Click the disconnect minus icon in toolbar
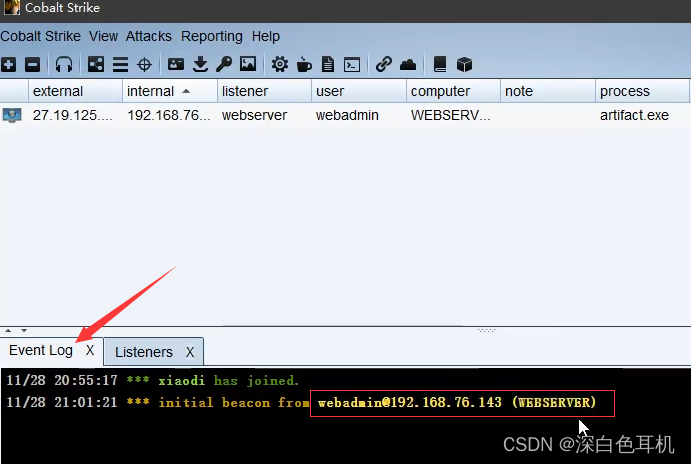The width and height of the screenshot is (691, 464). point(33,65)
